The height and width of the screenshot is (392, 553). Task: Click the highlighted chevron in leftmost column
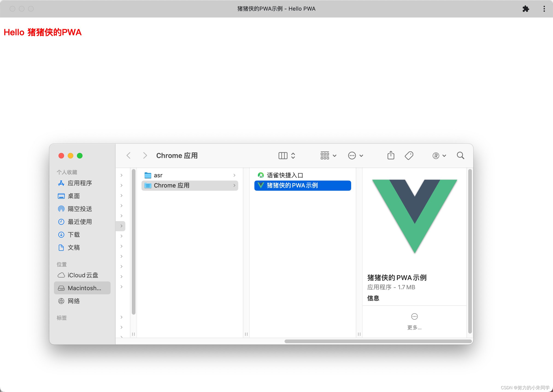[121, 226]
